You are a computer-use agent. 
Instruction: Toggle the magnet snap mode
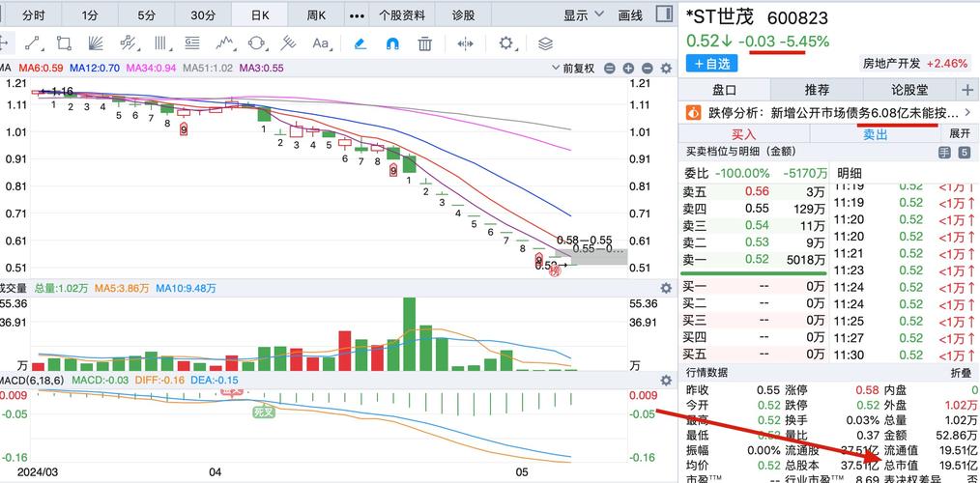(392, 43)
